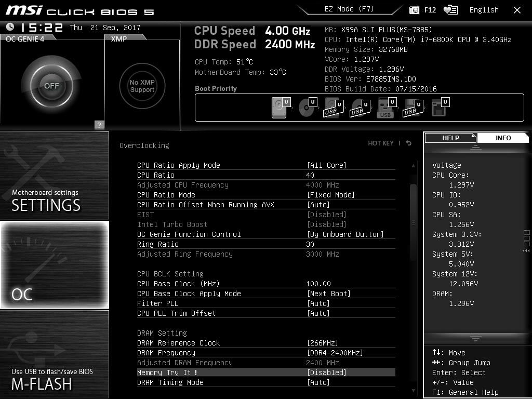This screenshot has width=532, height=399.
Task: Click the No XMP Support circle button
Action: 142,86
